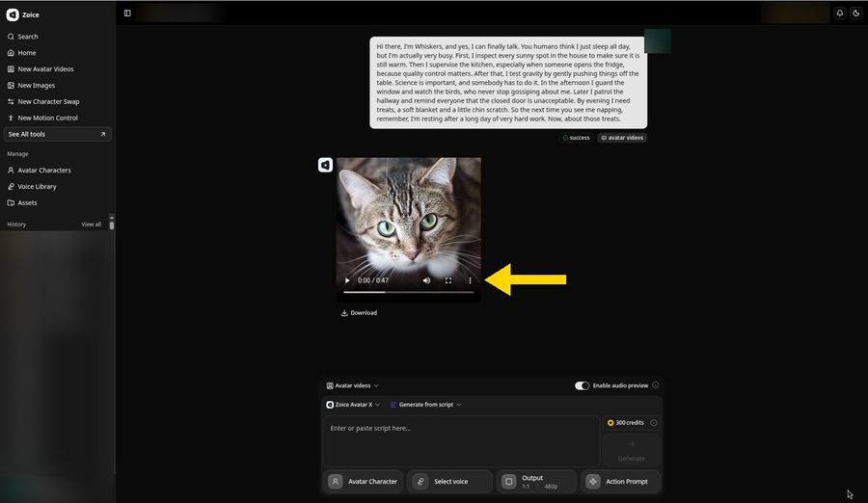
Task: Open New Character Swap tool
Action: pos(43,101)
